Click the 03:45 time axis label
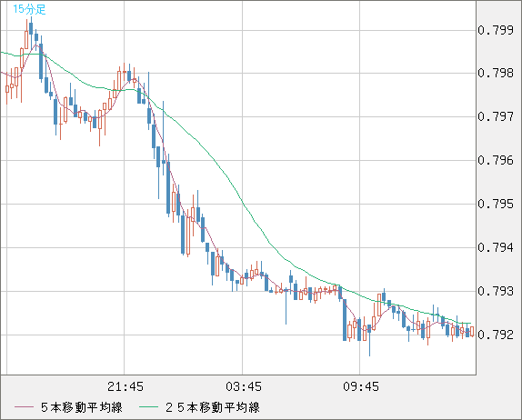 click(x=244, y=386)
